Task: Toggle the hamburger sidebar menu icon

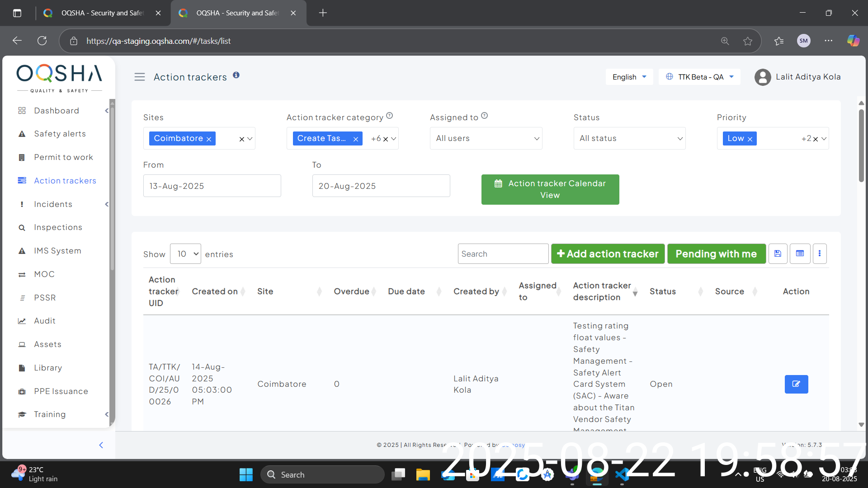Action: pos(140,77)
